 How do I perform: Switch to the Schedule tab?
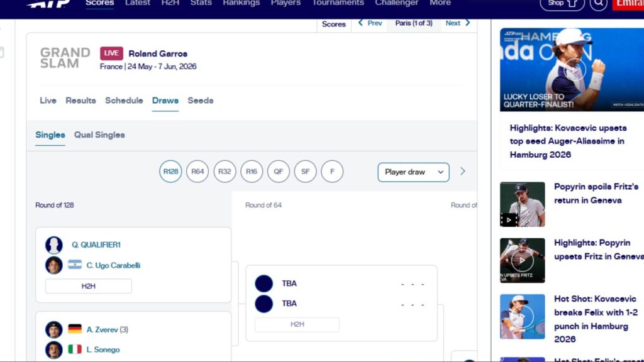tap(124, 101)
